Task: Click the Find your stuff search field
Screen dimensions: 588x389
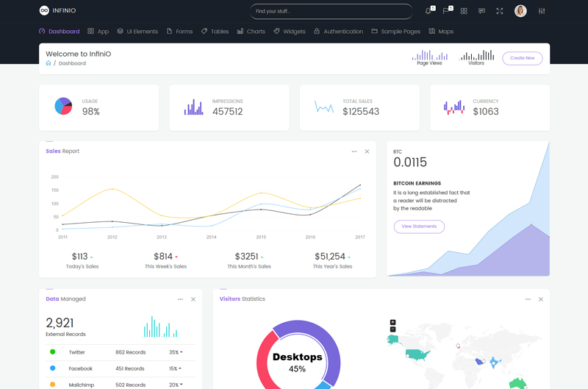Action: coord(331,11)
